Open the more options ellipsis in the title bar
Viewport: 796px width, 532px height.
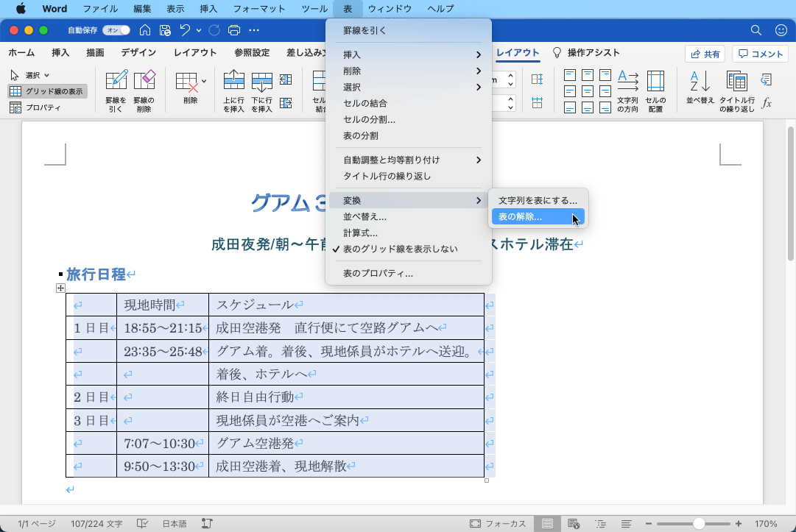(254, 30)
